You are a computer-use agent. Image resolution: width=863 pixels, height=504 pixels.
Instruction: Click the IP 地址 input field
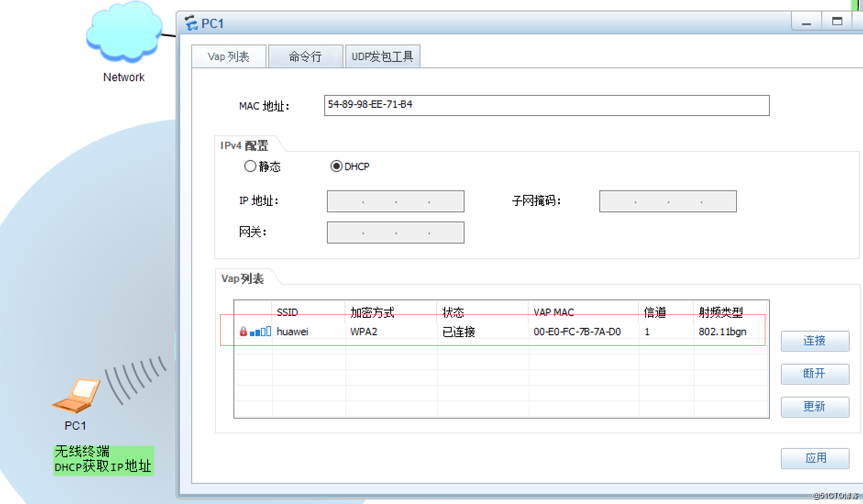click(x=395, y=201)
